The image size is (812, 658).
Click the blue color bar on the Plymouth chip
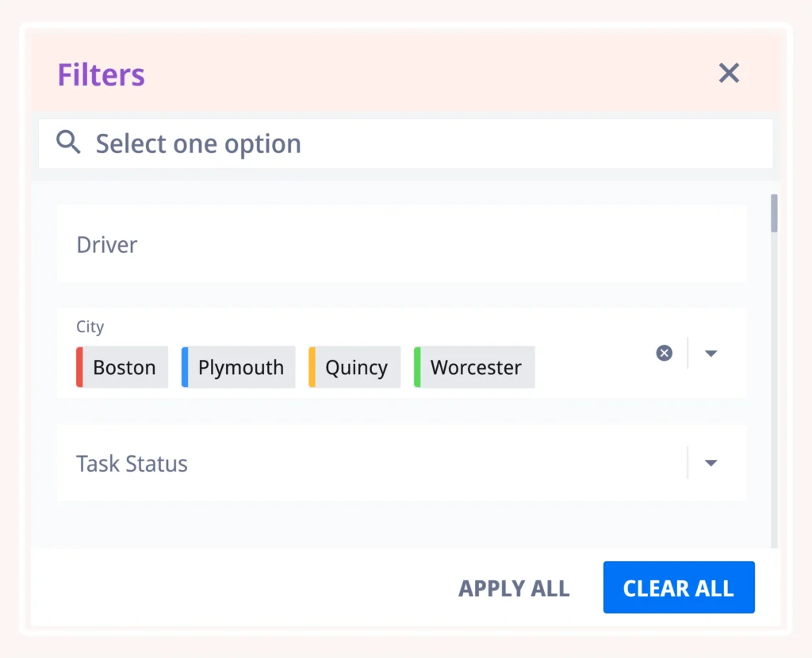[185, 367]
